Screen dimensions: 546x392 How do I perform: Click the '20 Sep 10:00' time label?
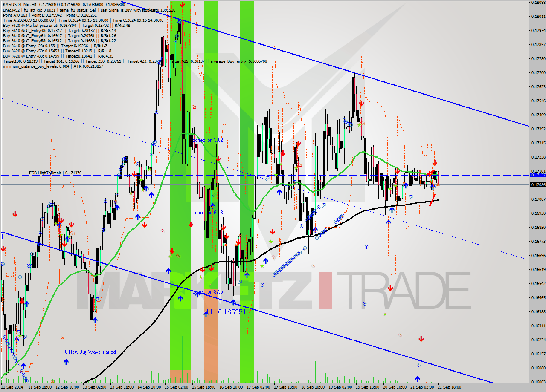[x=394, y=387]
